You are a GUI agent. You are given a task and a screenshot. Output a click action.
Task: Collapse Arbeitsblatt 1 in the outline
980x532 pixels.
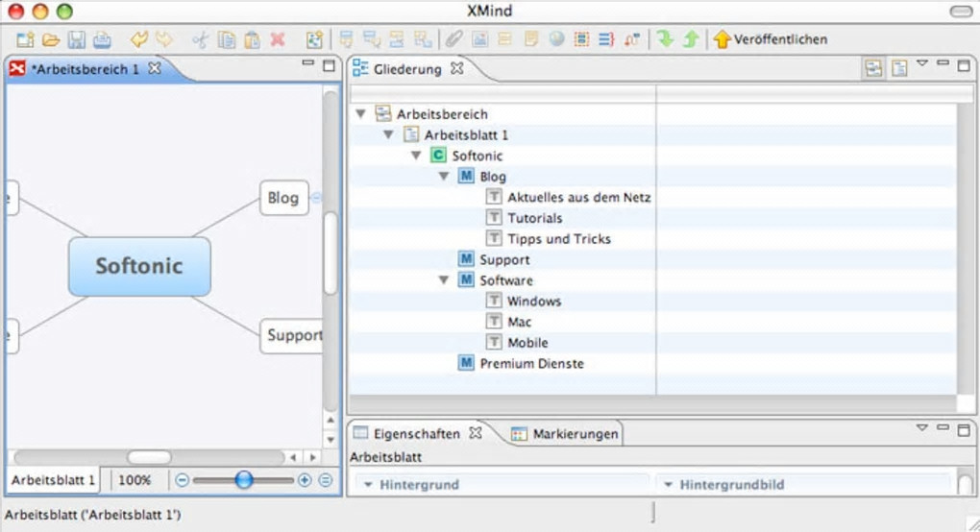pos(388,134)
